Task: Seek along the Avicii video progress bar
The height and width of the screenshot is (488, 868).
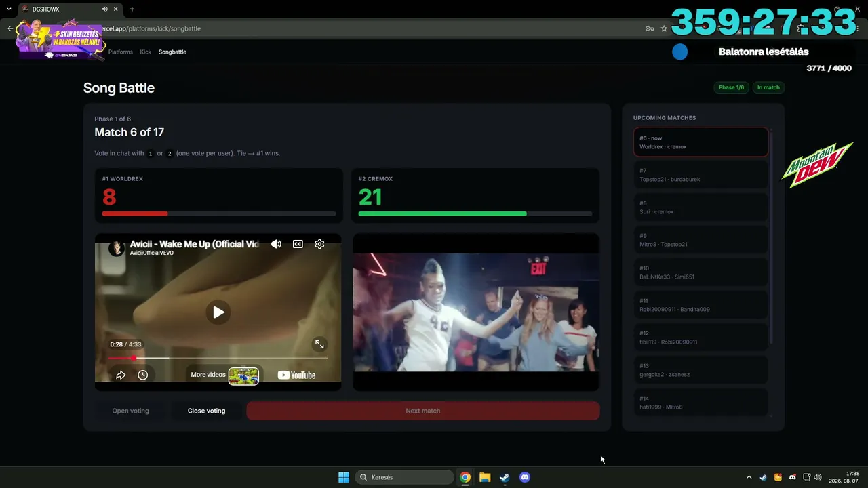Action: pyautogui.click(x=218, y=358)
